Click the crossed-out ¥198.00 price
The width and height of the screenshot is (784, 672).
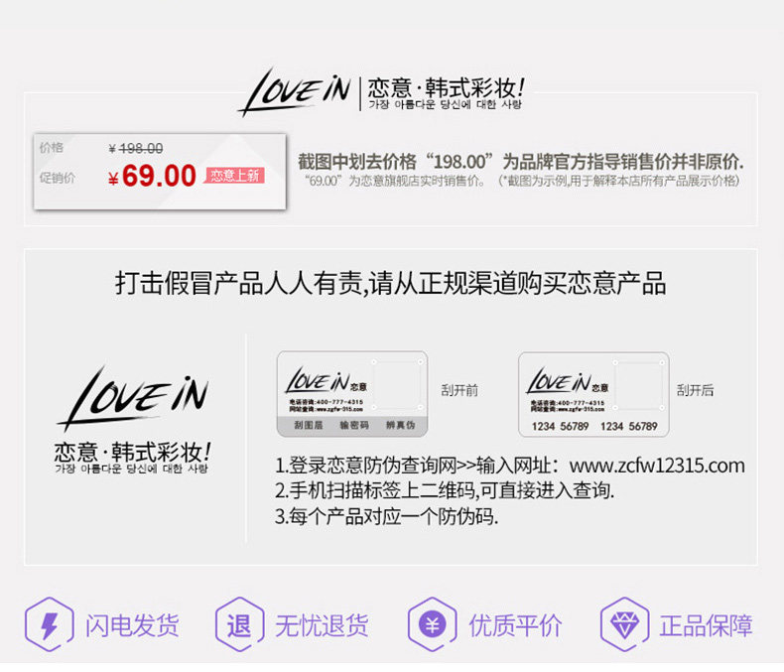[x=136, y=149]
